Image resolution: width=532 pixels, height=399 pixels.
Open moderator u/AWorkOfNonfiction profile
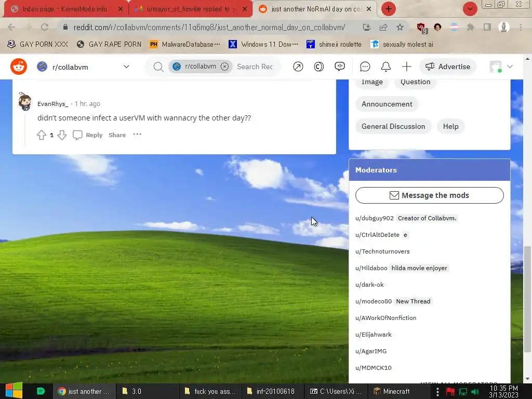tap(386, 318)
